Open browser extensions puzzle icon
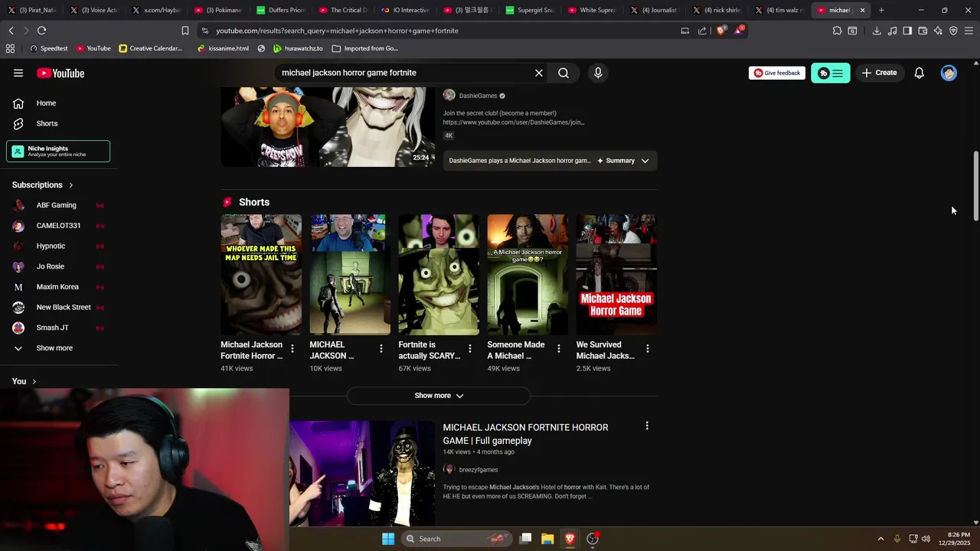 click(x=837, y=31)
